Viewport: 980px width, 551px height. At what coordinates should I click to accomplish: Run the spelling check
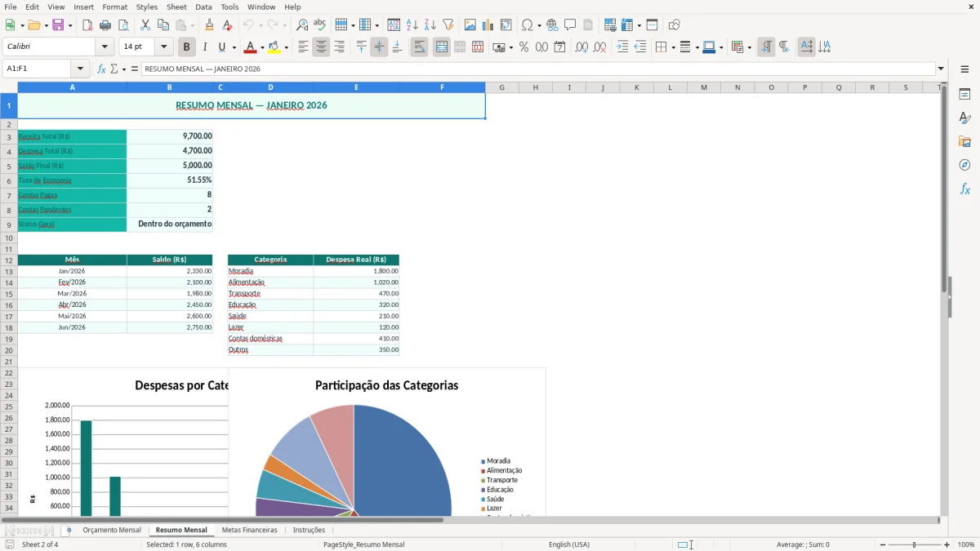(x=320, y=25)
